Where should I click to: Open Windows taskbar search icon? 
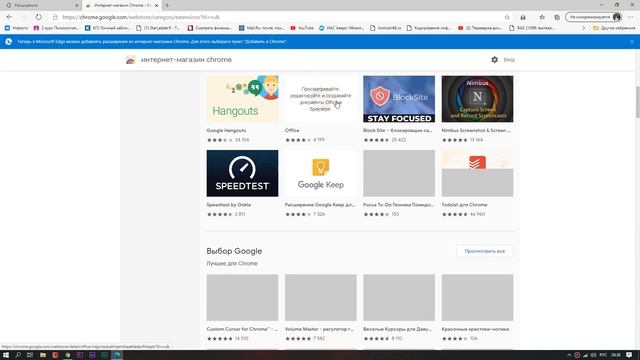coord(18,355)
